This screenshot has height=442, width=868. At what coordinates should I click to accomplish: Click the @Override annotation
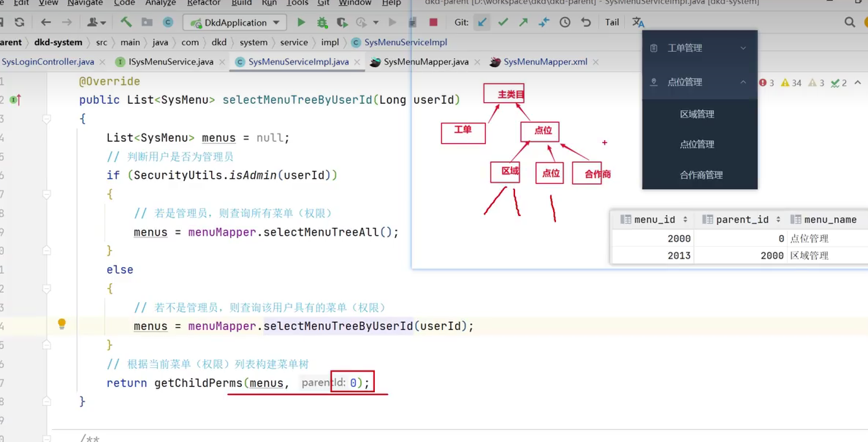110,81
